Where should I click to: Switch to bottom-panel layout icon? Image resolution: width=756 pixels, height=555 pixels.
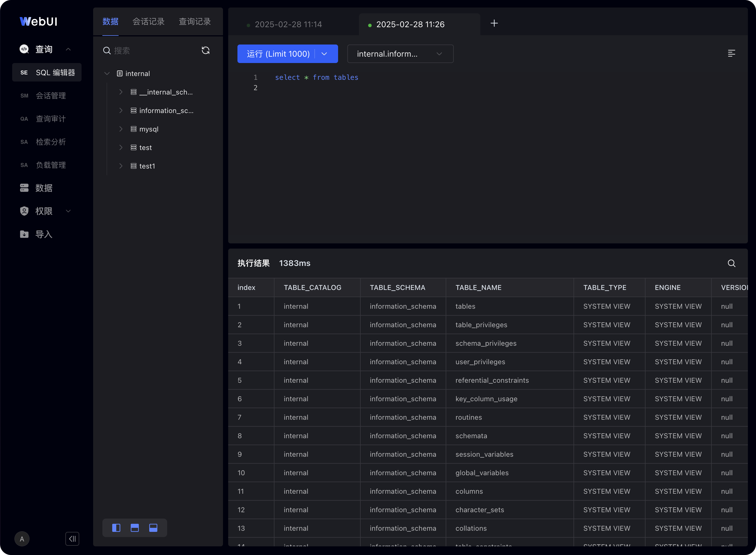(x=153, y=528)
